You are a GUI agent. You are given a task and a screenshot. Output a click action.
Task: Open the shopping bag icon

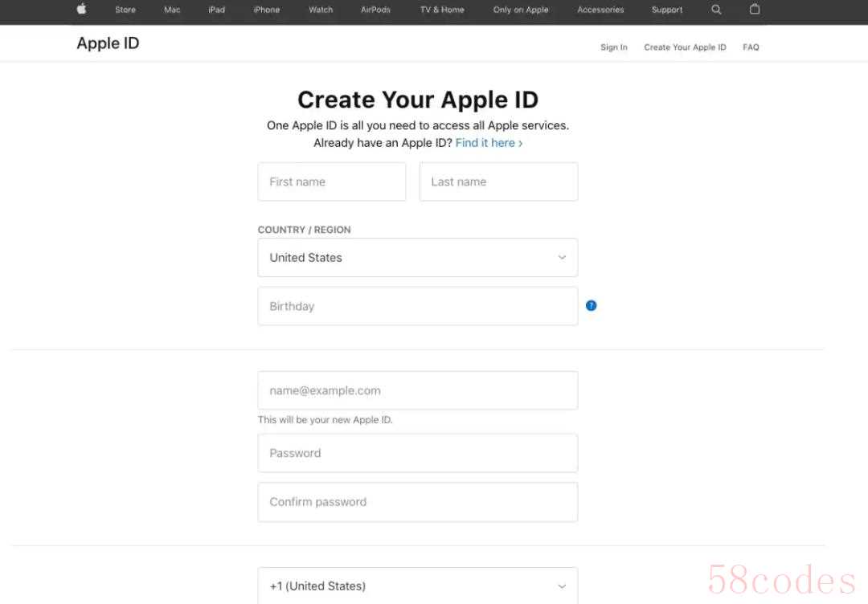754,9
